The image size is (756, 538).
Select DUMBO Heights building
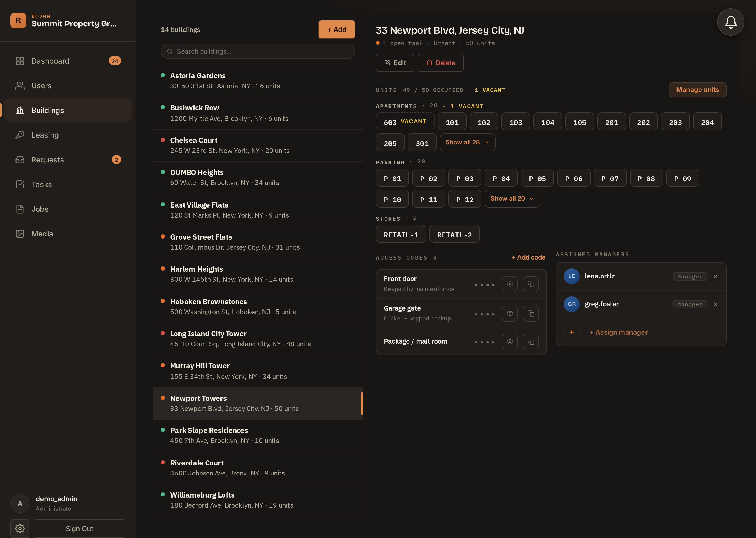(258, 178)
